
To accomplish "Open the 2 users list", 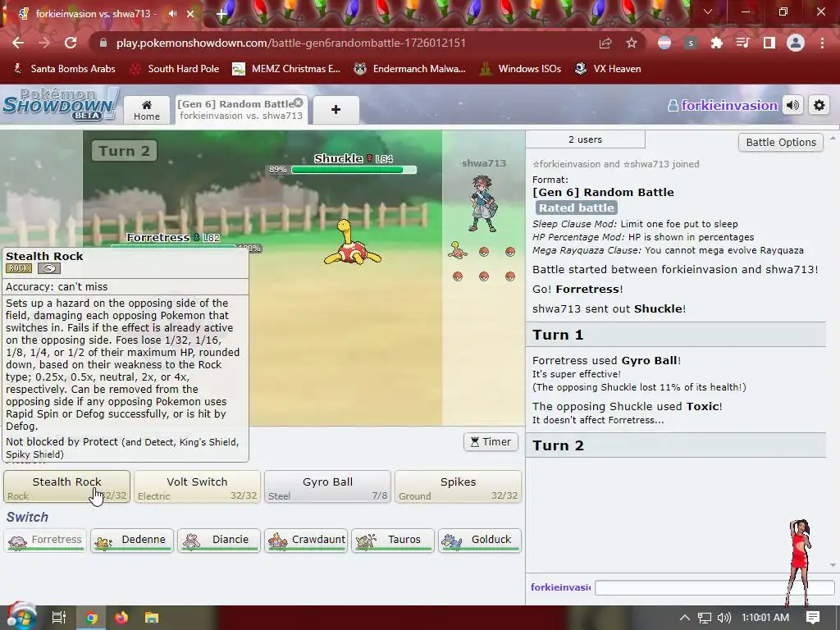I will click(585, 139).
